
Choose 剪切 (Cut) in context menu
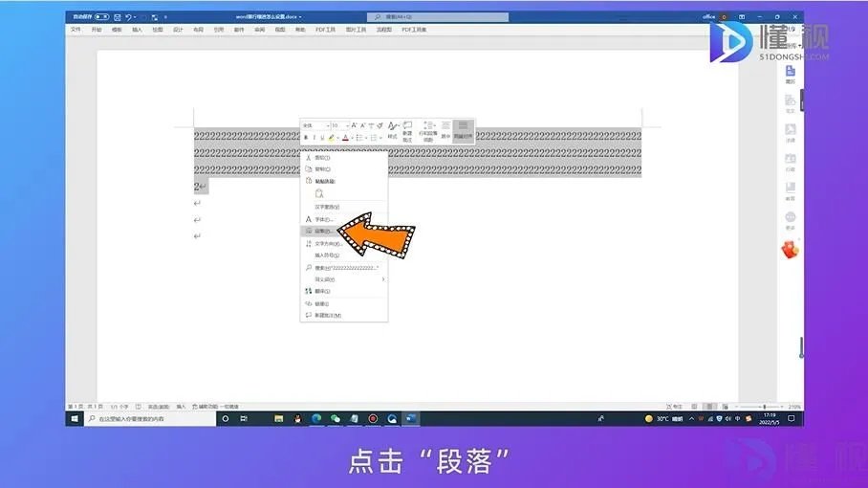(343, 158)
